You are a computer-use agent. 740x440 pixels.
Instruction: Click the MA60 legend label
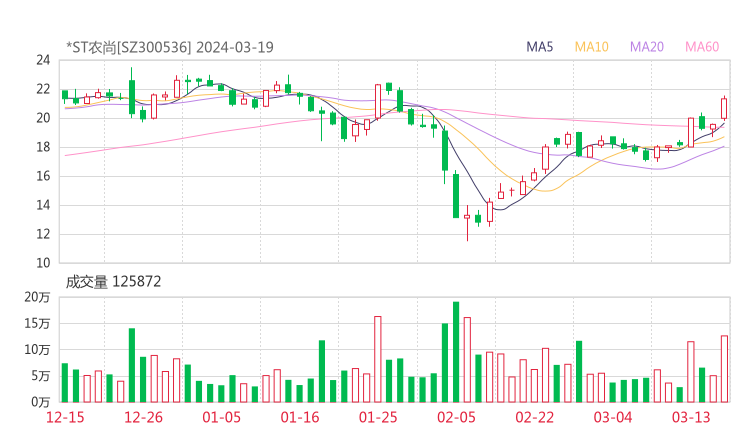(702, 47)
